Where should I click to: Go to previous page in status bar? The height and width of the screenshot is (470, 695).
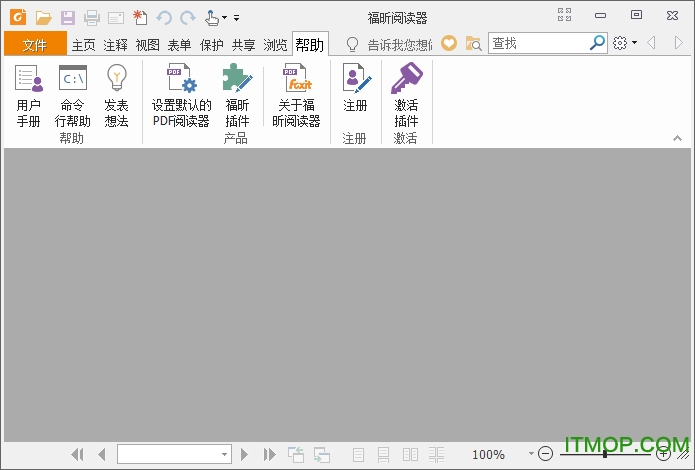(x=102, y=454)
